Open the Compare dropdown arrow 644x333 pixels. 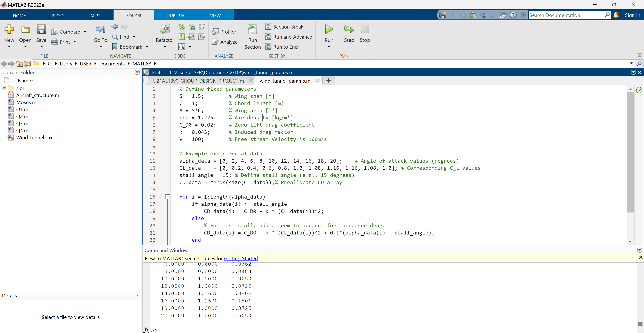(x=85, y=32)
